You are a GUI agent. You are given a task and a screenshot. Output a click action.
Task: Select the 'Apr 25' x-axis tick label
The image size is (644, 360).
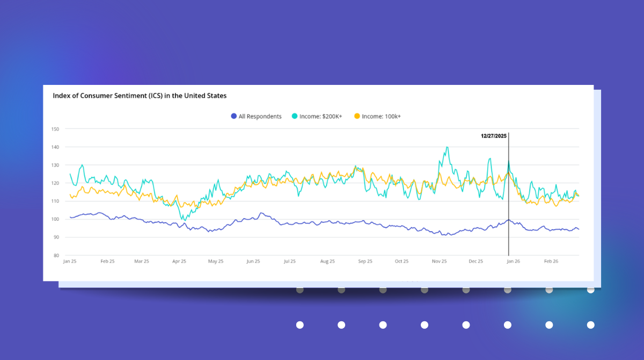179,261
